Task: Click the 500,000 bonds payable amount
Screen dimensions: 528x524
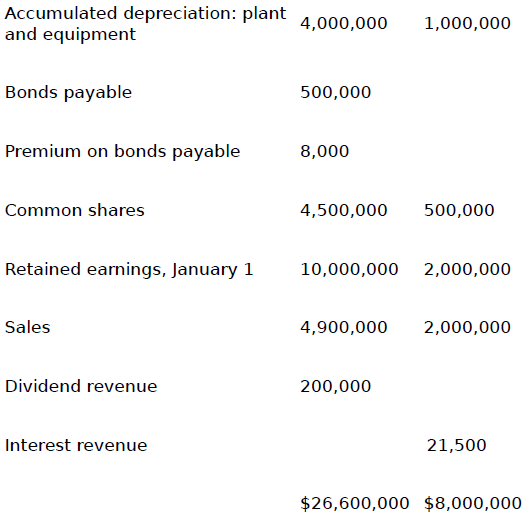Action: click(x=336, y=92)
